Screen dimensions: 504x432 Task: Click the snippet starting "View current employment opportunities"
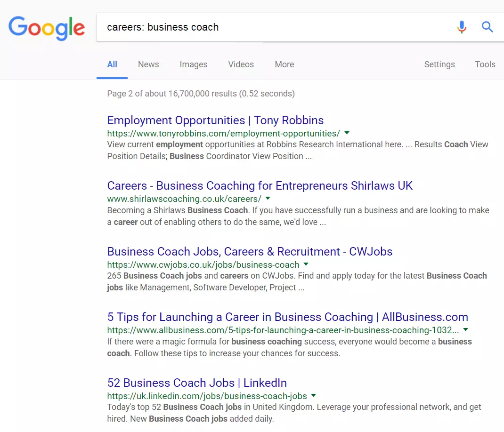[298, 150]
